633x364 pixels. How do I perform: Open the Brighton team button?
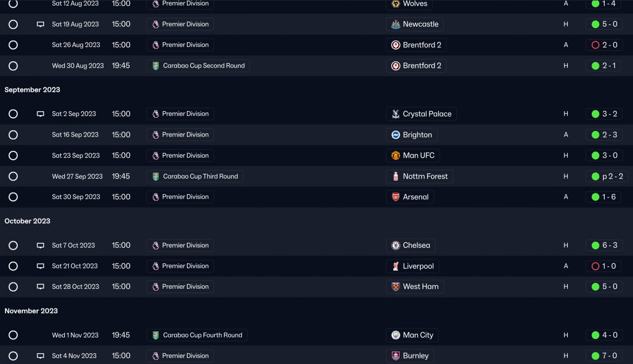(411, 135)
